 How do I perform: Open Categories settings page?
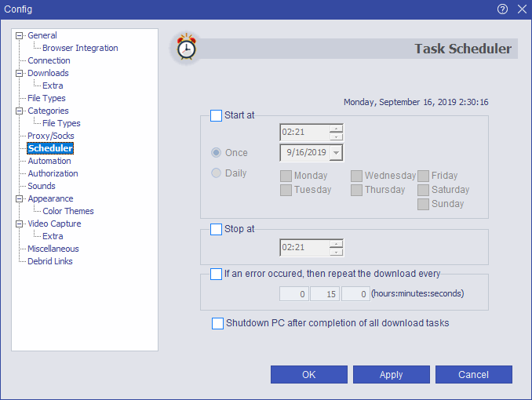48,111
